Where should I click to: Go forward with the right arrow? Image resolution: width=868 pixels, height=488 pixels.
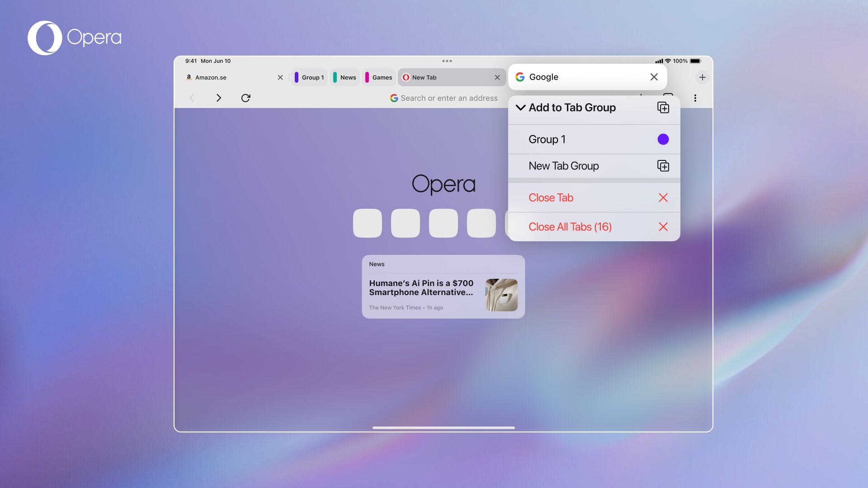coord(219,98)
